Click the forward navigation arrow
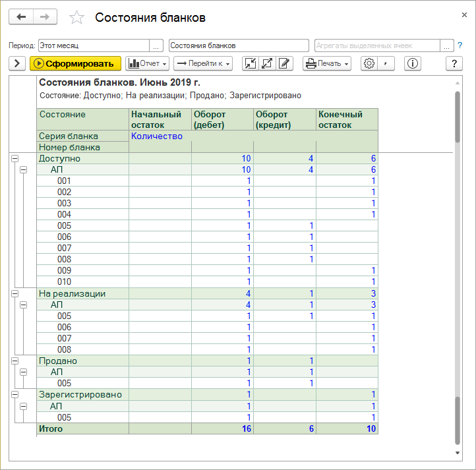This screenshot has height=470, width=476. [x=45, y=17]
